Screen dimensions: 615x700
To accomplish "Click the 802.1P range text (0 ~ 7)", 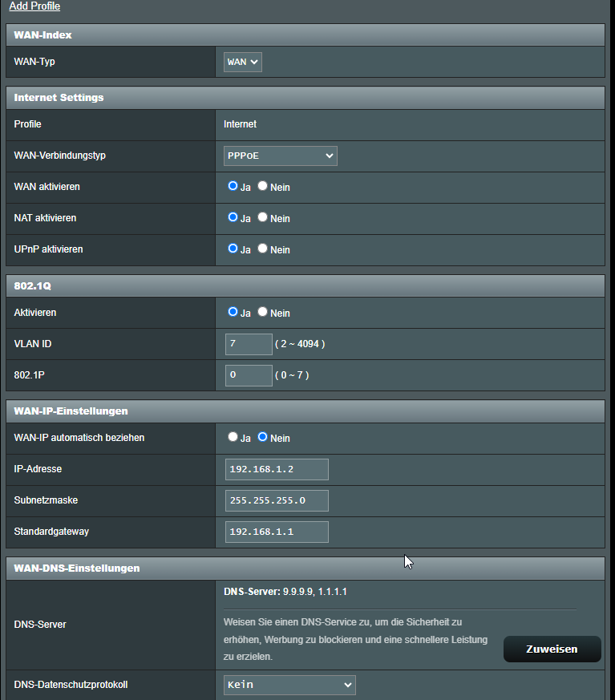I will [x=292, y=375].
